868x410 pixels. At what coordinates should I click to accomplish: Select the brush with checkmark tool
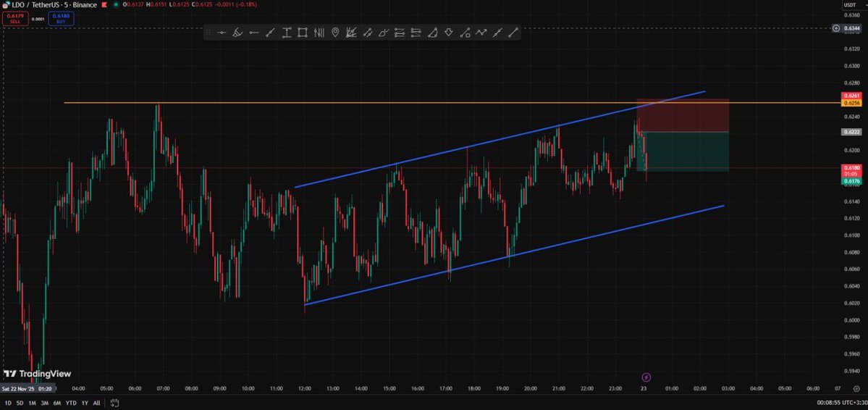[x=383, y=33]
